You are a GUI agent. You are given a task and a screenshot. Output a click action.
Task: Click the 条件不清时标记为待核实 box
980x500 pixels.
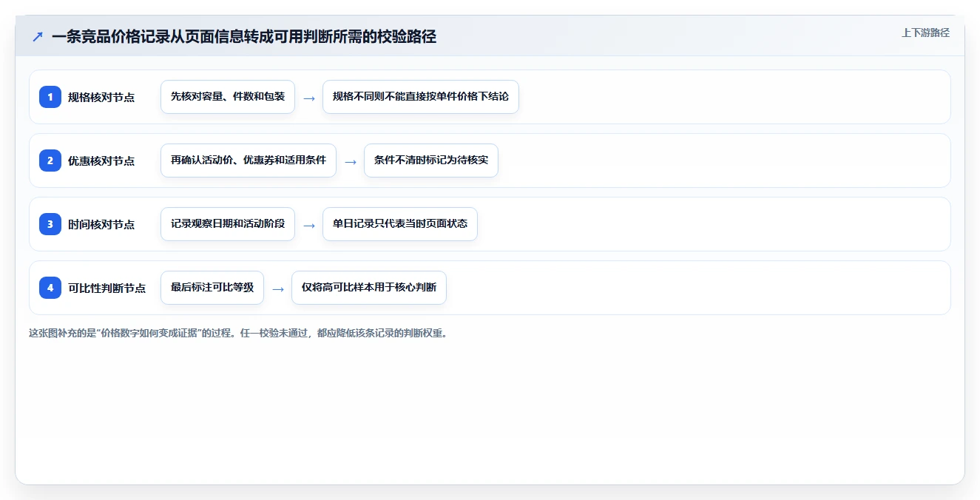431,161
